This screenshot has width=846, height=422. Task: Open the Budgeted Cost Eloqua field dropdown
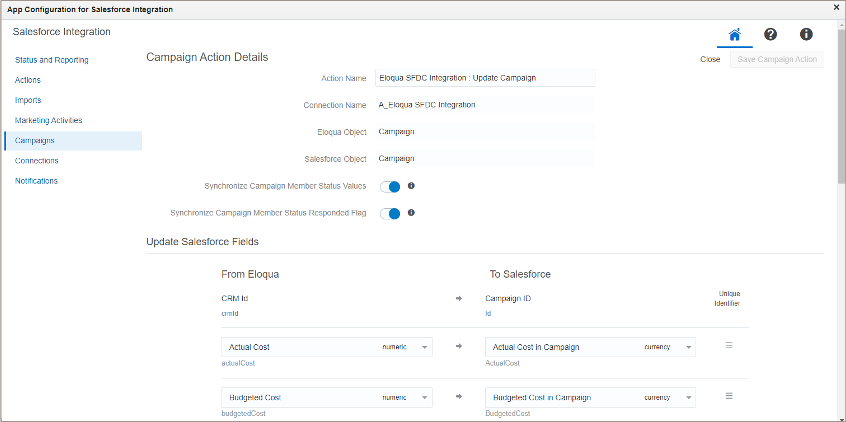pos(327,397)
